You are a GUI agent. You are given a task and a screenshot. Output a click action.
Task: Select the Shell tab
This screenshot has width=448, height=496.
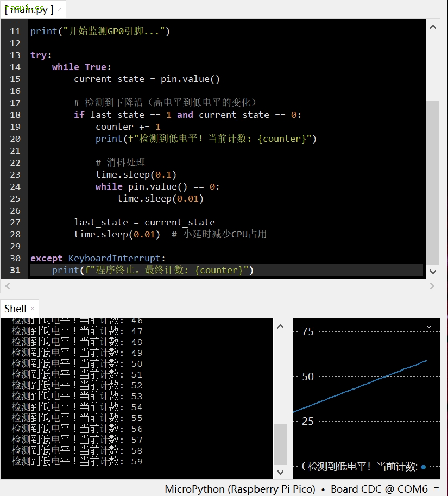tap(15, 309)
